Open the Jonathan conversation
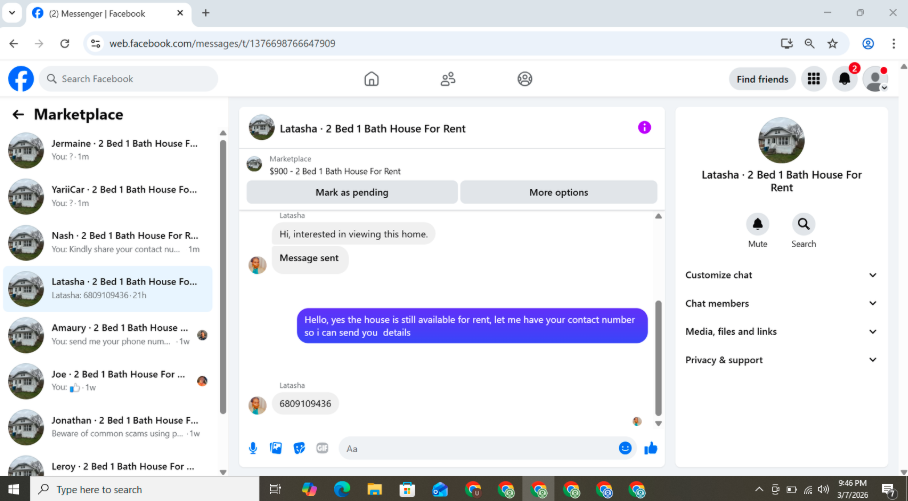908x501 pixels. click(x=108, y=427)
